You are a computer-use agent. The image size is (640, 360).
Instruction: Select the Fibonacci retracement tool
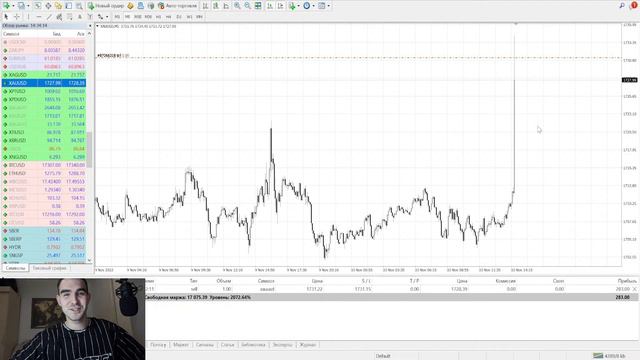69,17
